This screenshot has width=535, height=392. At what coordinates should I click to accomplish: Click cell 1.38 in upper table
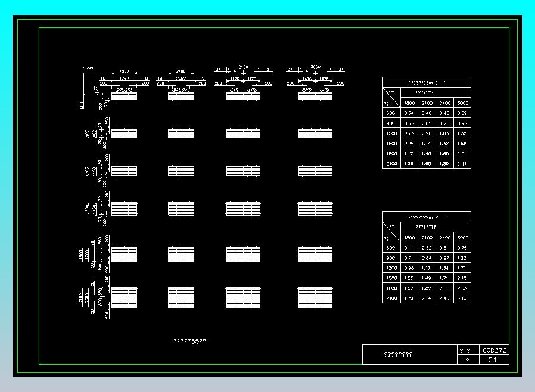(409, 164)
